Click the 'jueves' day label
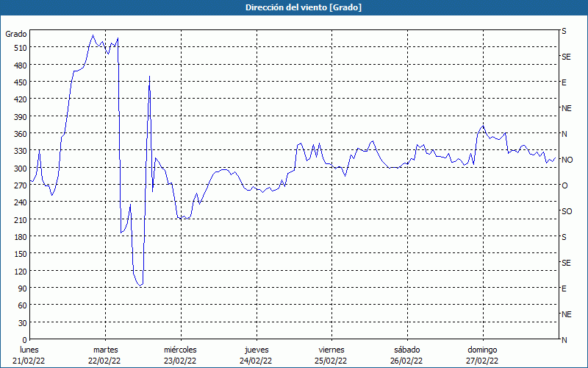Image resolution: width=588 pixels, height=368 pixels. coord(257,350)
